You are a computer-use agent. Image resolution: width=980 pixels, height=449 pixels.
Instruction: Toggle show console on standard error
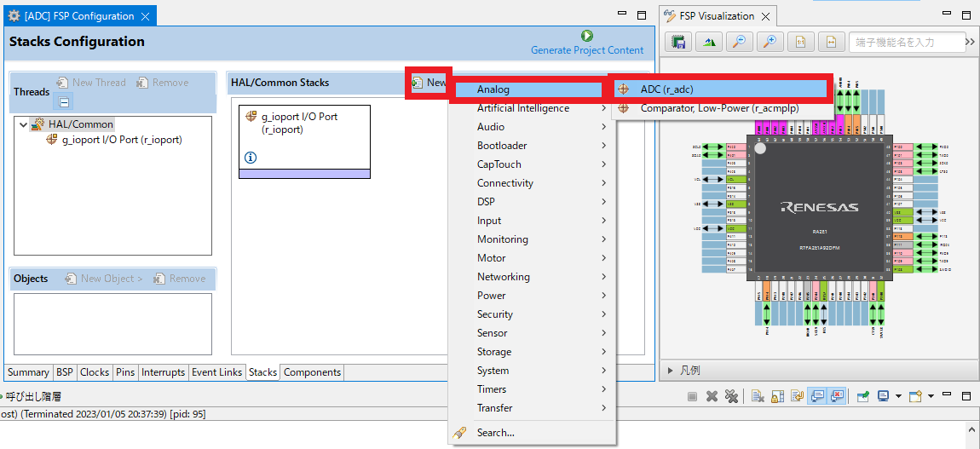838,396
